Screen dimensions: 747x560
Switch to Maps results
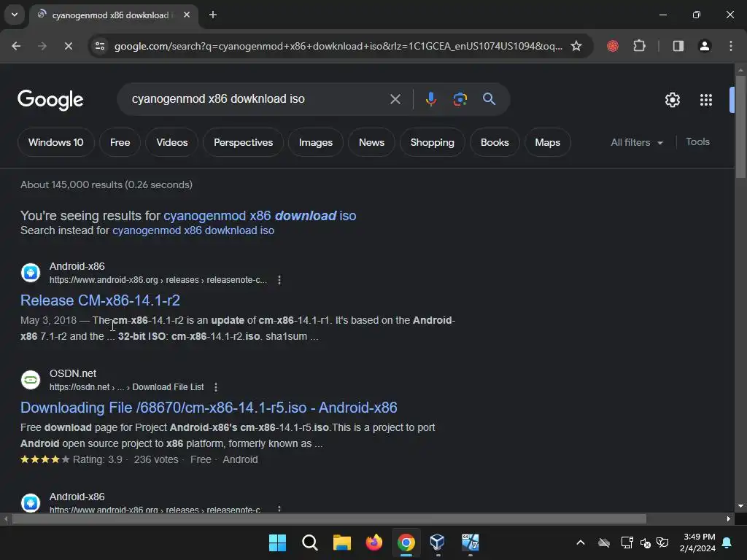coord(547,142)
